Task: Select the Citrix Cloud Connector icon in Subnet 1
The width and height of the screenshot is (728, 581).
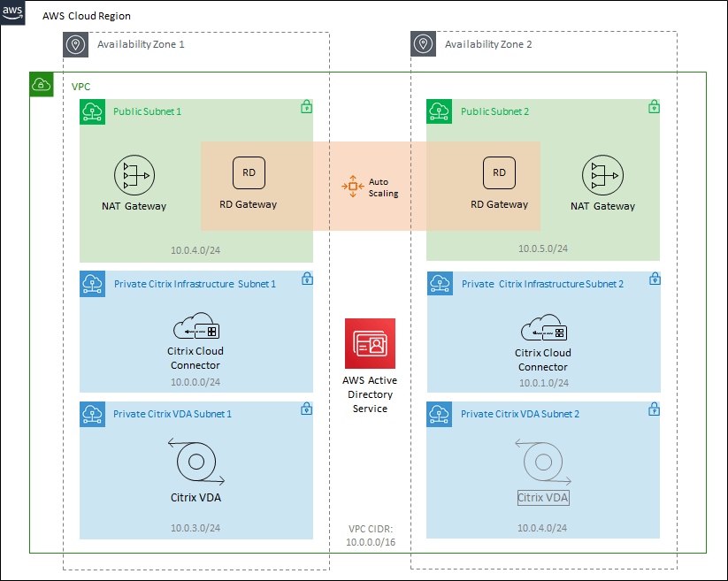Action: 195,326
